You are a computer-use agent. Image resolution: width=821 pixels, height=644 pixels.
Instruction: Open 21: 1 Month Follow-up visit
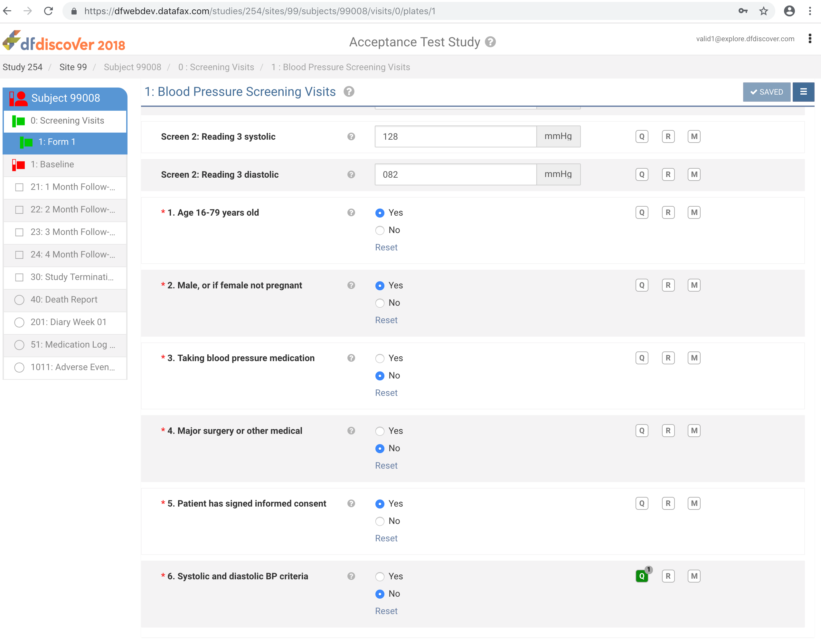[x=72, y=187]
